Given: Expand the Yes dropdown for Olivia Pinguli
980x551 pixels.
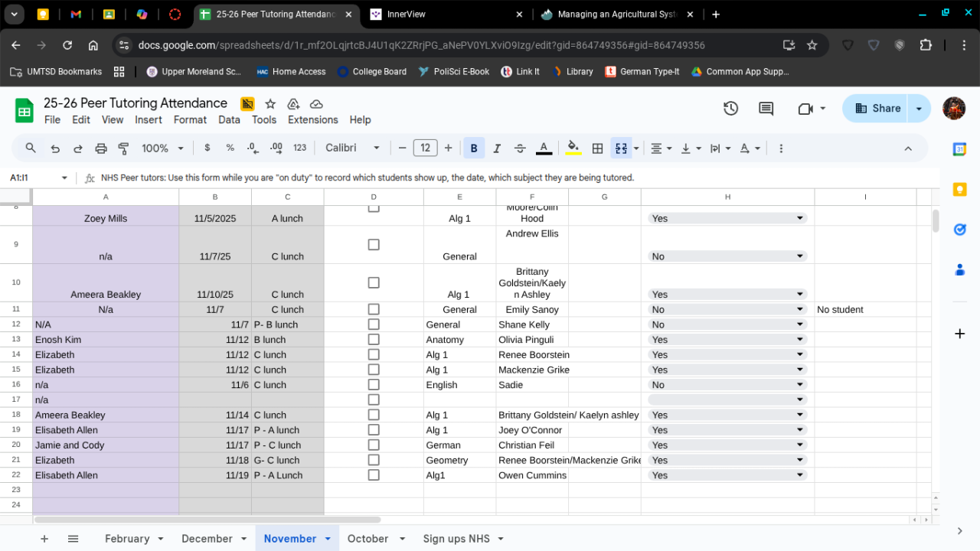Looking at the screenshot, I should click(800, 340).
